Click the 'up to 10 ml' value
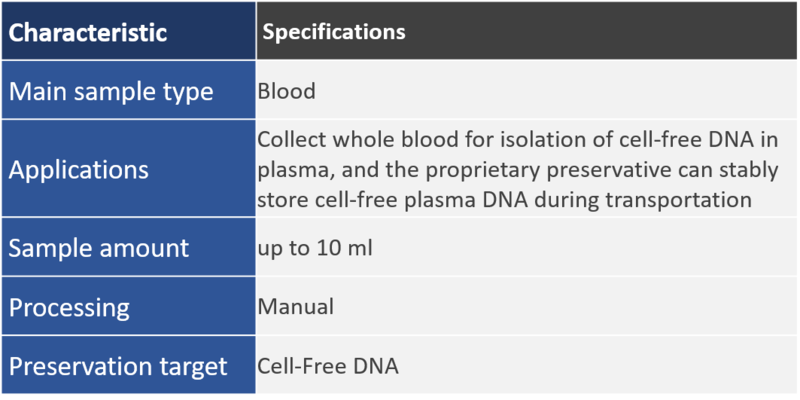The image size is (800, 400). click(x=315, y=248)
